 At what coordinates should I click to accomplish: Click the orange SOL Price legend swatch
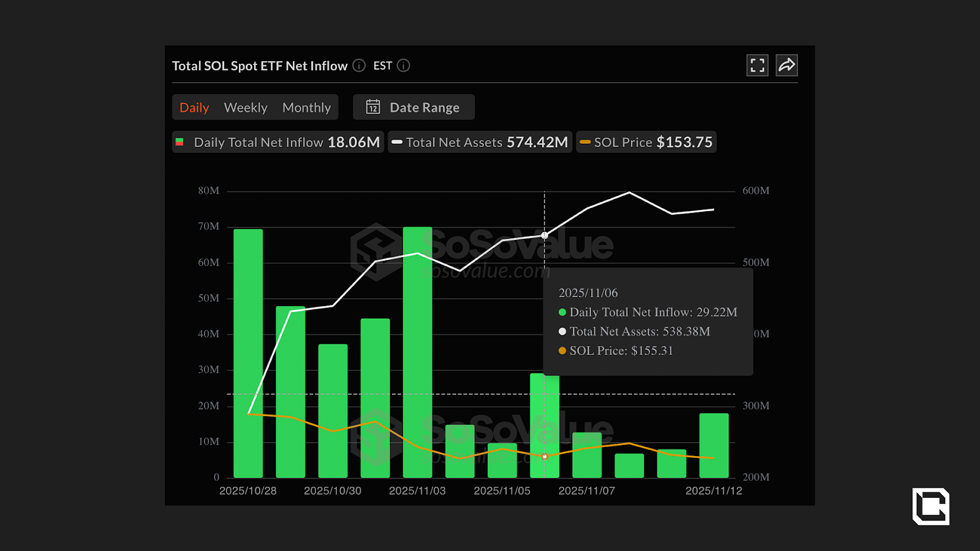point(585,142)
